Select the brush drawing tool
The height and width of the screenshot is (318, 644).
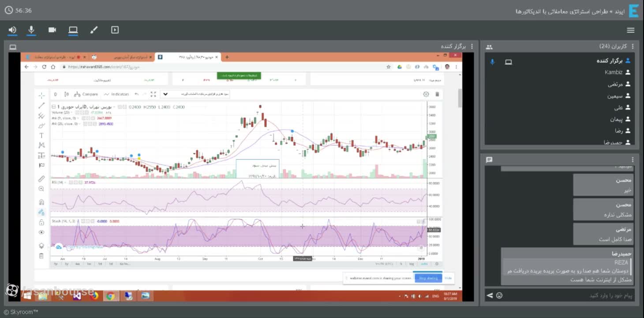point(41,126)
